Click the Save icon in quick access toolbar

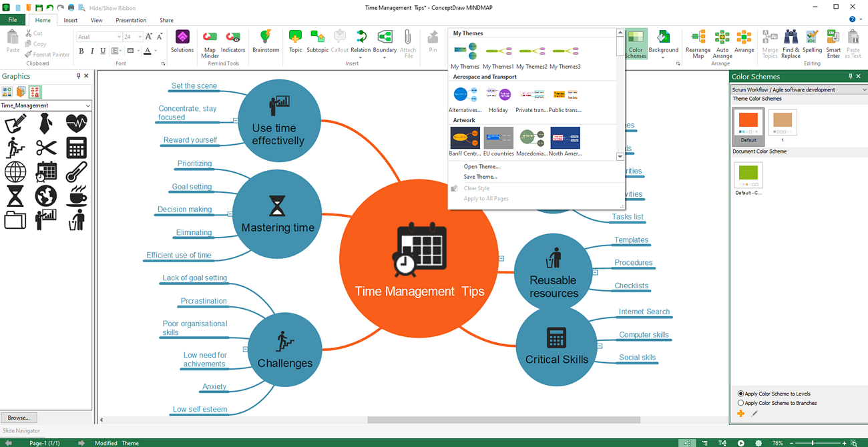tap(39, 8)
